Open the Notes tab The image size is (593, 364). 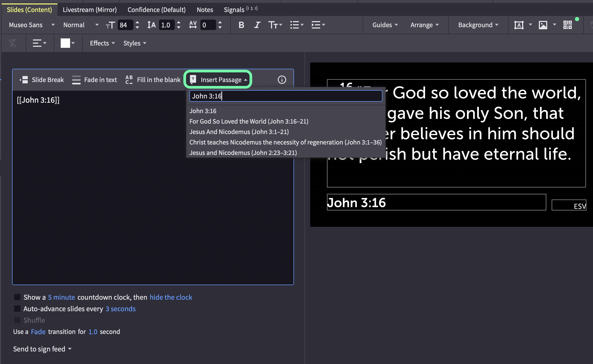coord(205,10)
